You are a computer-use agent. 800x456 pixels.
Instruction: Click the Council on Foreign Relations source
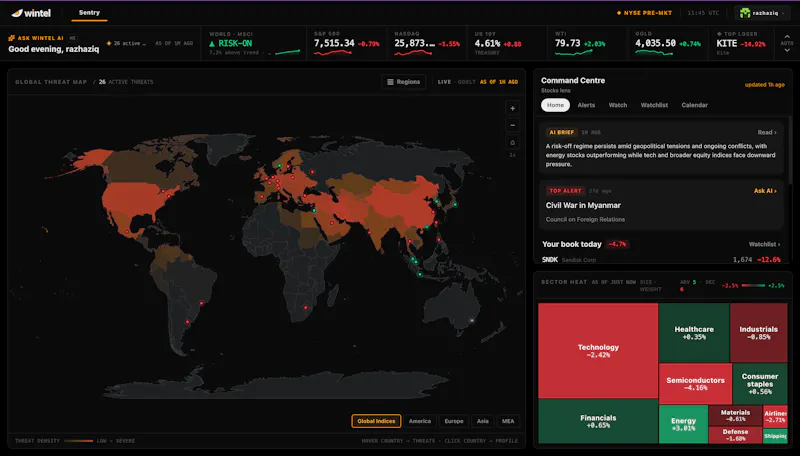tap(585, 219)
